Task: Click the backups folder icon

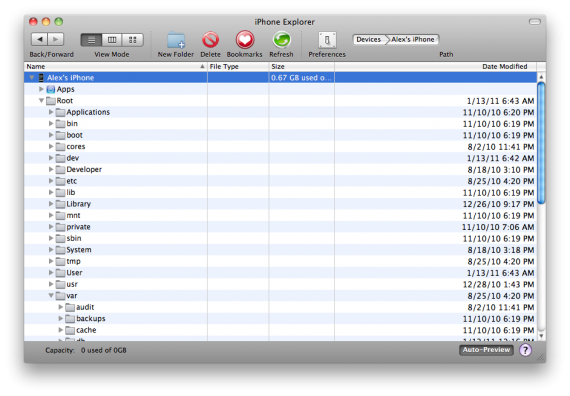Action: [x=70, y=319]
